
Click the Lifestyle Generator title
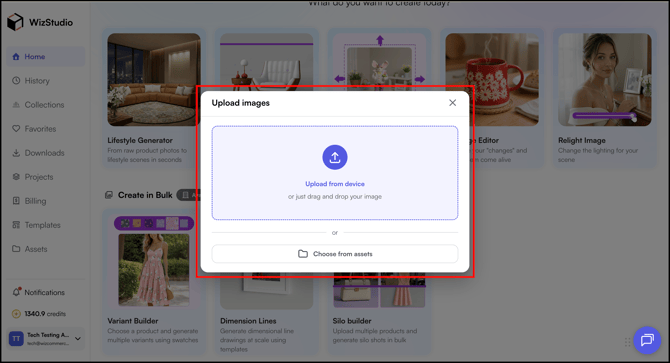click(x=140, y=140)
